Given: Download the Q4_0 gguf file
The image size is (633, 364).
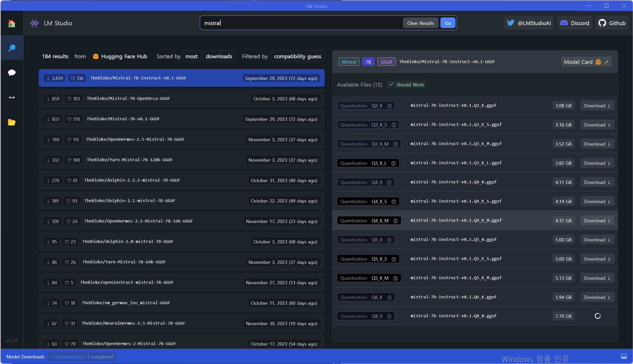Looking at the screenshot, I should pyautogui.click(x=597, y=182).
